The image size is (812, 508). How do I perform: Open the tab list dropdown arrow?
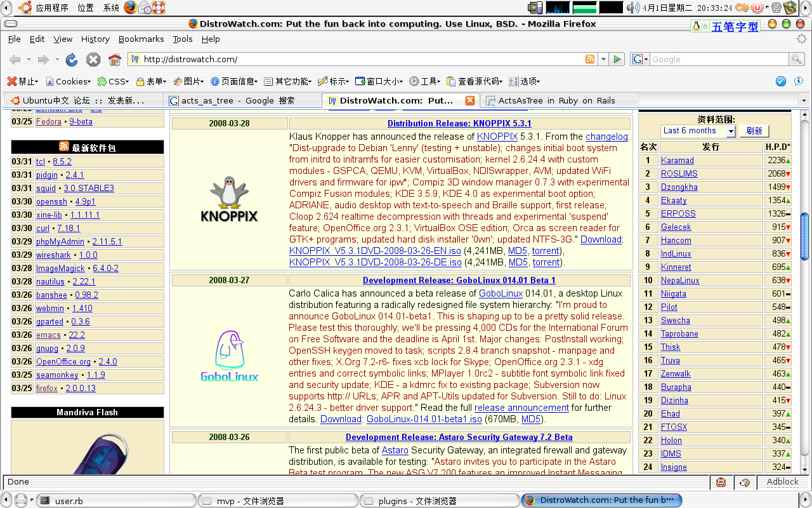click(804, 100)
